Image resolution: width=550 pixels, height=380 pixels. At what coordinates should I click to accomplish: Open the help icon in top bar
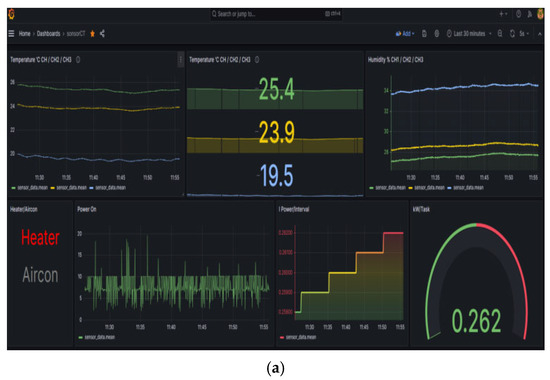[x=518, y=14]
